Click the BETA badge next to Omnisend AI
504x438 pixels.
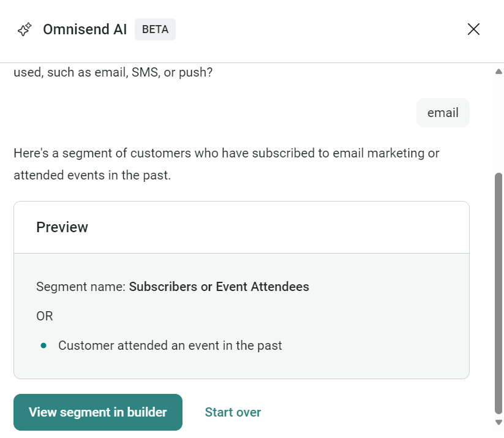(x=155, y=29)
